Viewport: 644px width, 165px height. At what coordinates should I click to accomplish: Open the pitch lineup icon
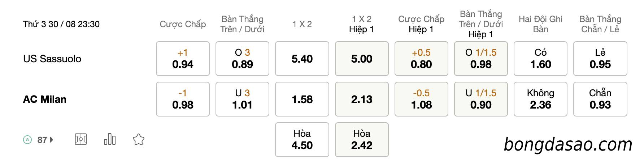pos(81,139)
